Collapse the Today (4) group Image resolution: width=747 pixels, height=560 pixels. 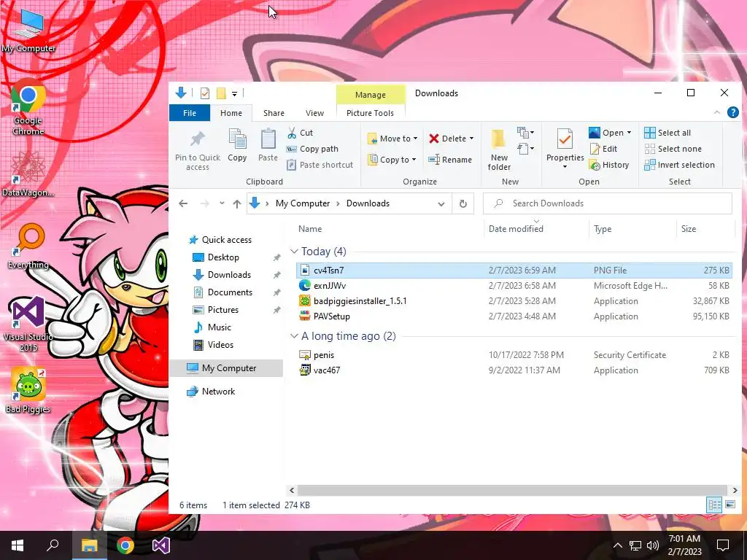(x=294, y=252)
